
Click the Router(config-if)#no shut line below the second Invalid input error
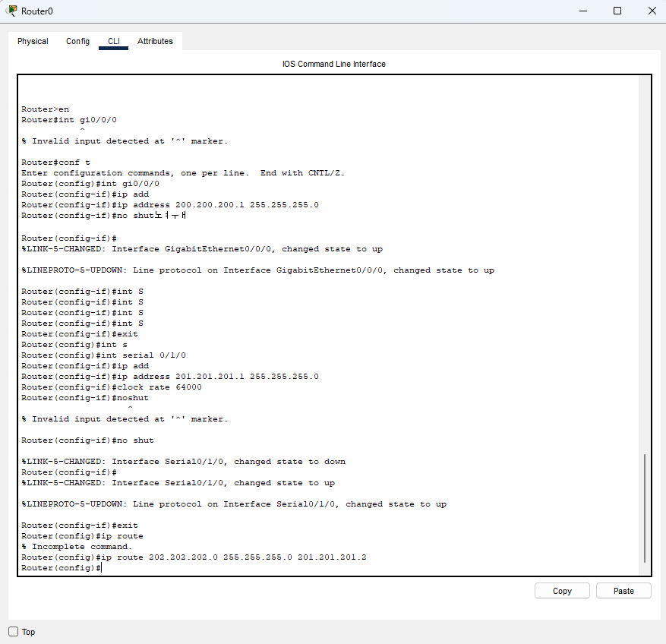[87, 440]
